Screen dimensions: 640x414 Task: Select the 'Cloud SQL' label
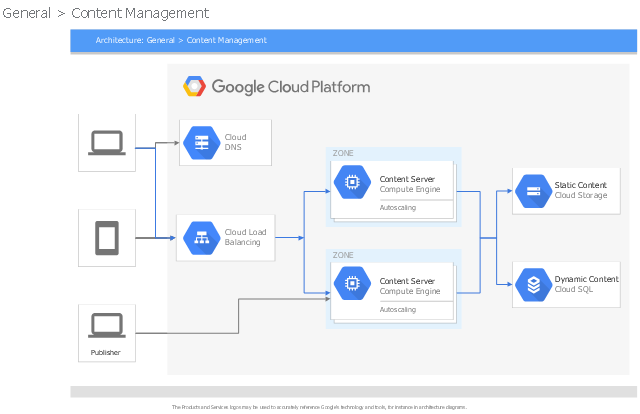click(573, 289)
